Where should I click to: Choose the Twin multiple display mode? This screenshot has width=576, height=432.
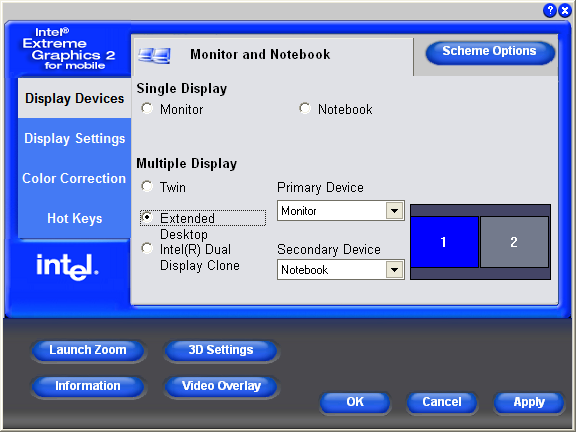tap(147, 186)
